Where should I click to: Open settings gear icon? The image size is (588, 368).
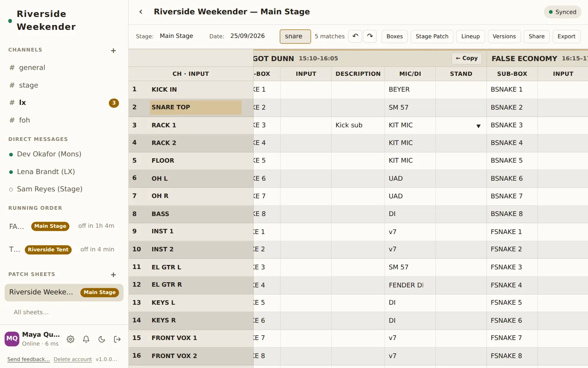click(71, 339)
